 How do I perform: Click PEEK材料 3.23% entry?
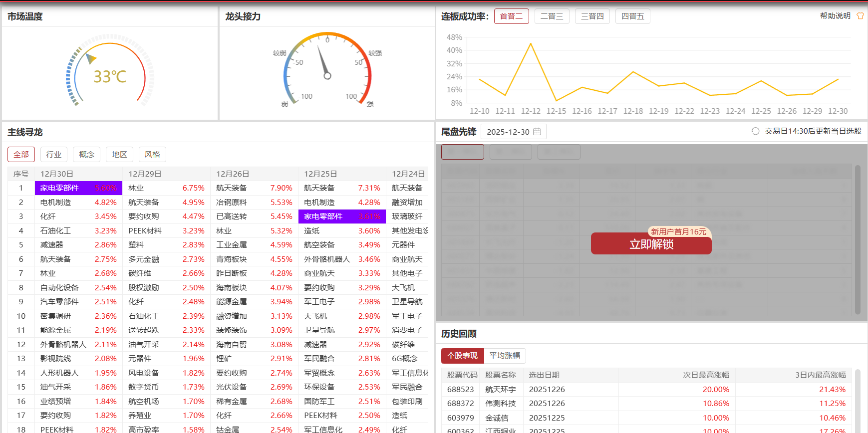(166, 231)
